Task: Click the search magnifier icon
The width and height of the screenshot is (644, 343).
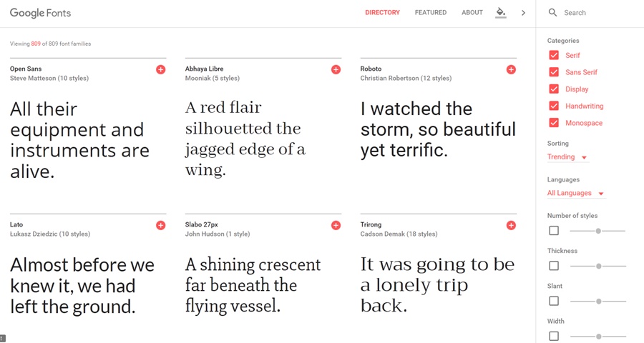Action: (553, 13)
